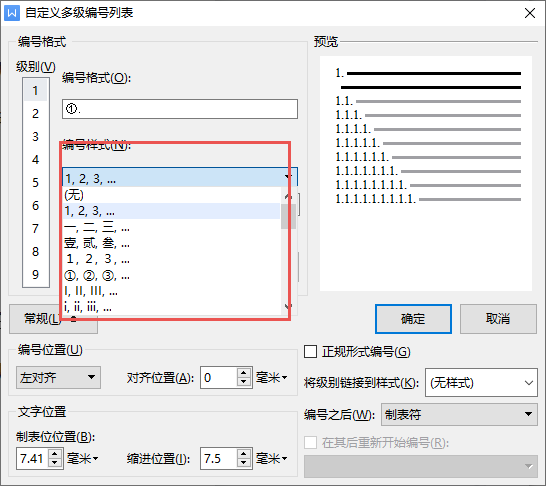This screenshot has width=546, height=486.
Task: Enable 正规形式编号 checkbox
Action: (x=310, y=352)
